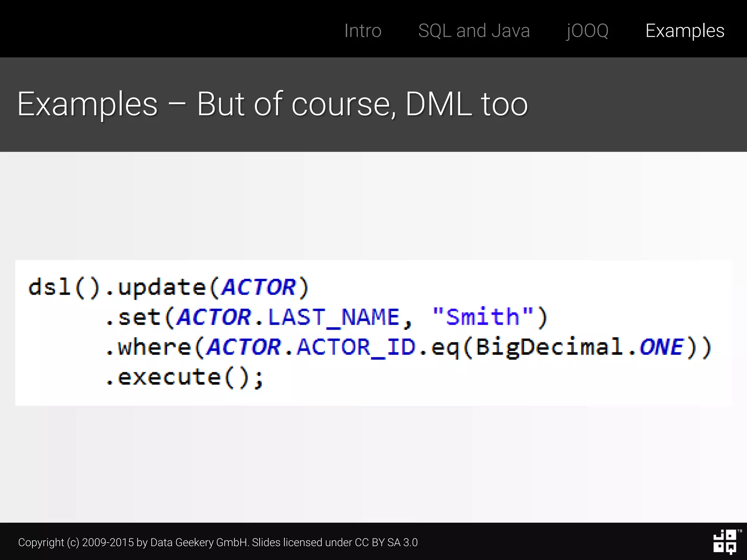Image resolution: width=747 pixels, height=560 pixels.
Task: Switch to the SQL and Java tab
Action: tap(474, 31)
